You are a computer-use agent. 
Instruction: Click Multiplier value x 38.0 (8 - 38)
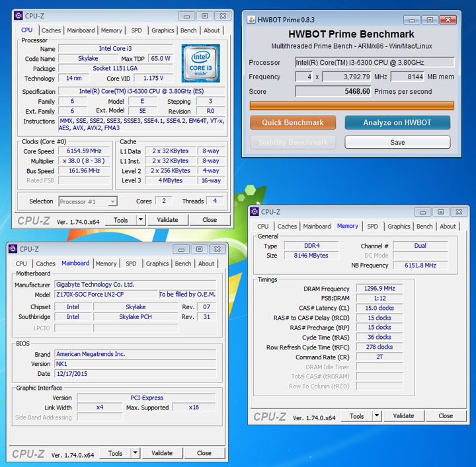(x=84, y=161)
